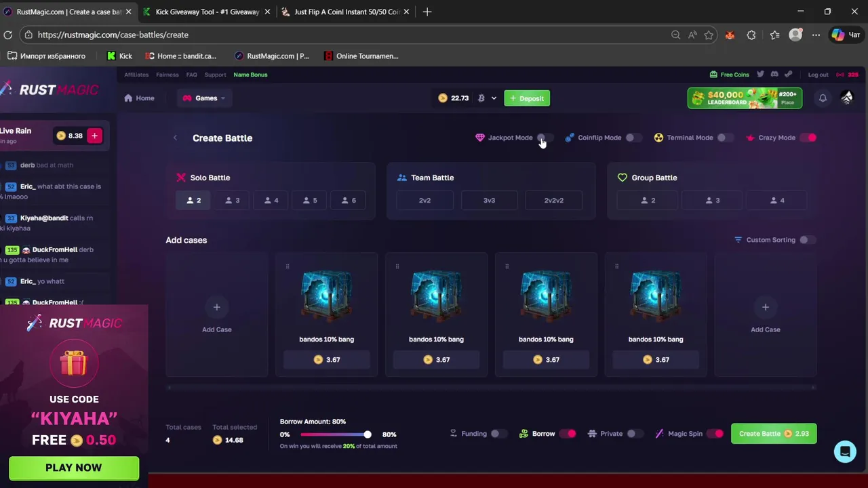The image size is (868, 488).
Task: Enable Jackpot Mode toggle
Action: (545, 138)
